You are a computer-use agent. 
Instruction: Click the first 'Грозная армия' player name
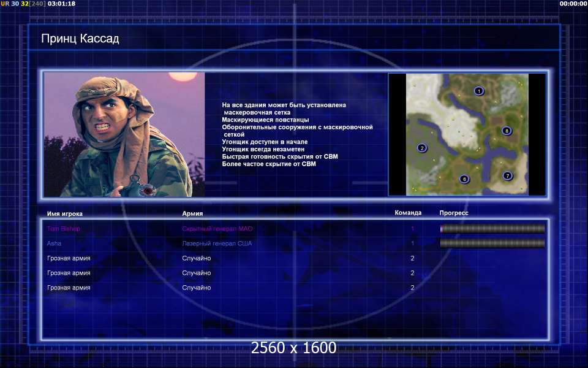click(x=69, y=258)
